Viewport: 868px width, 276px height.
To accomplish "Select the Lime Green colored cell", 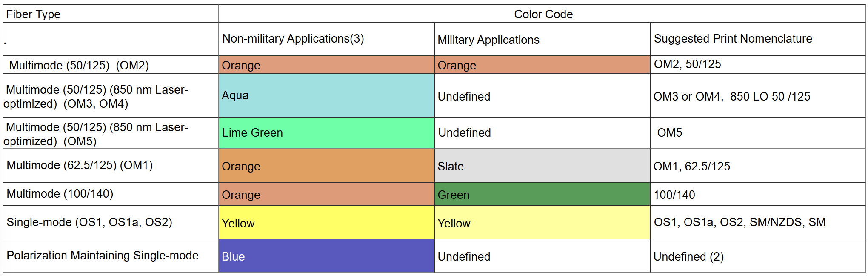I will click(x=326, y=133).
